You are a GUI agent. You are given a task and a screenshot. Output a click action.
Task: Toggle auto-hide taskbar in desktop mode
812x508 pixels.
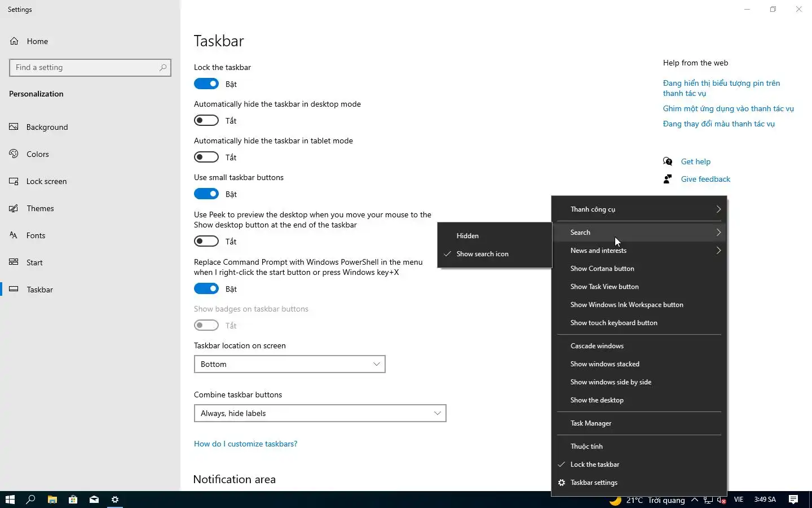(206, 120)
